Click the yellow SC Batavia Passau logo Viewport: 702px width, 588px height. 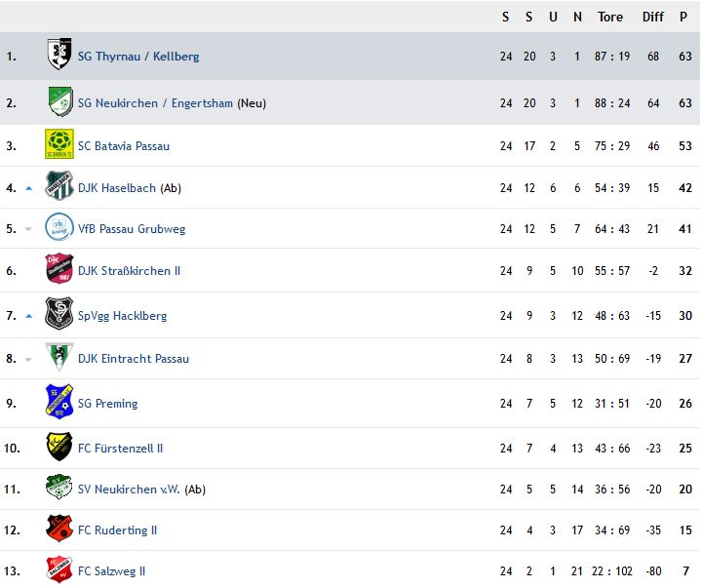59,144
